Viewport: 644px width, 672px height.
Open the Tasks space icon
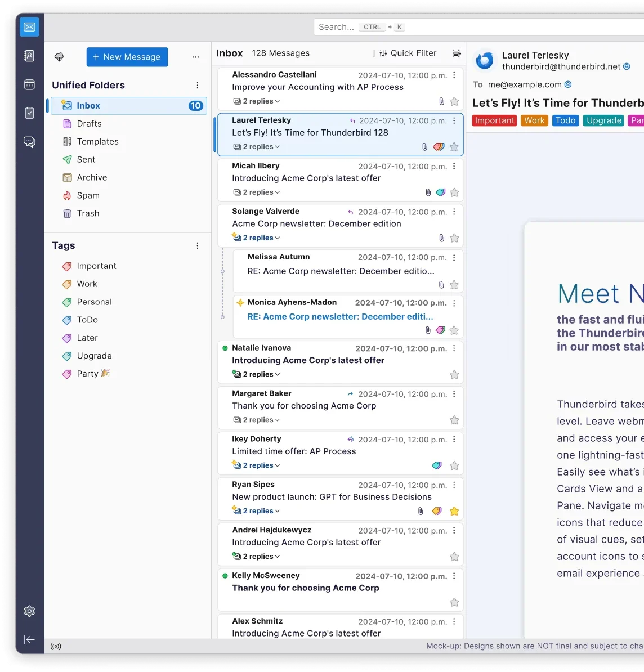click(29, 113)
